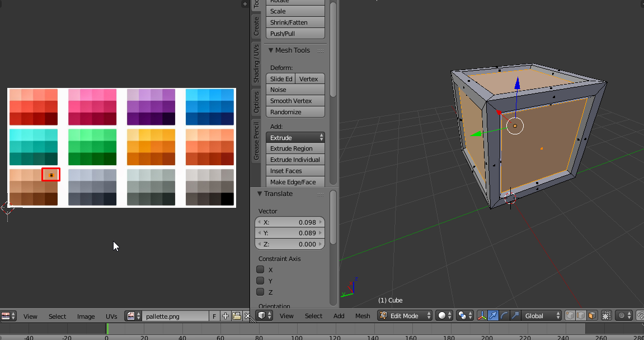Screen dimensions: 644x340
Task: Collapse the Translate operator panel
Action: pyautogui.click(x=260, y=194)
